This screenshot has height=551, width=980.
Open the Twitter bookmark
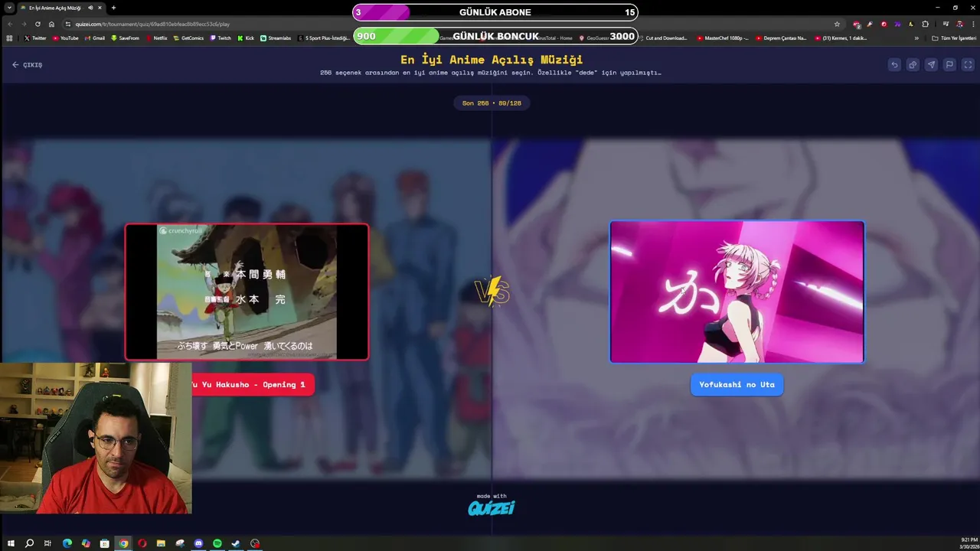tap(35, 37)
